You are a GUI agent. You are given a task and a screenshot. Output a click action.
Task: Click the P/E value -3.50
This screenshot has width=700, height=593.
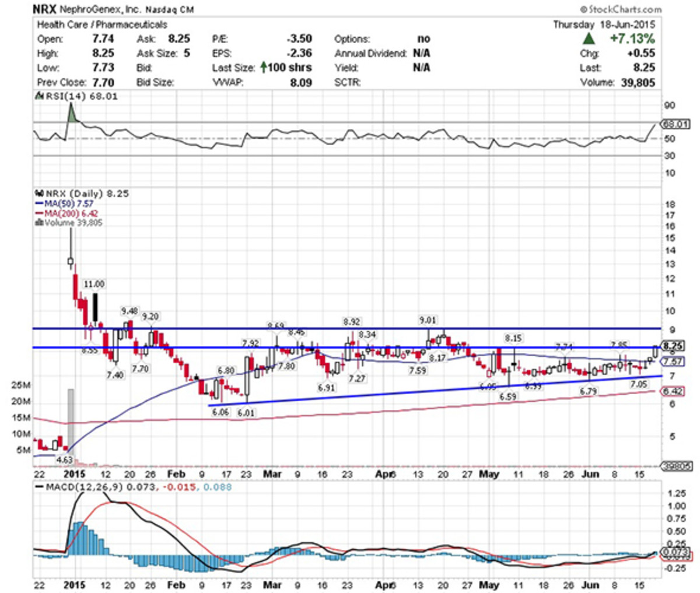299,39
